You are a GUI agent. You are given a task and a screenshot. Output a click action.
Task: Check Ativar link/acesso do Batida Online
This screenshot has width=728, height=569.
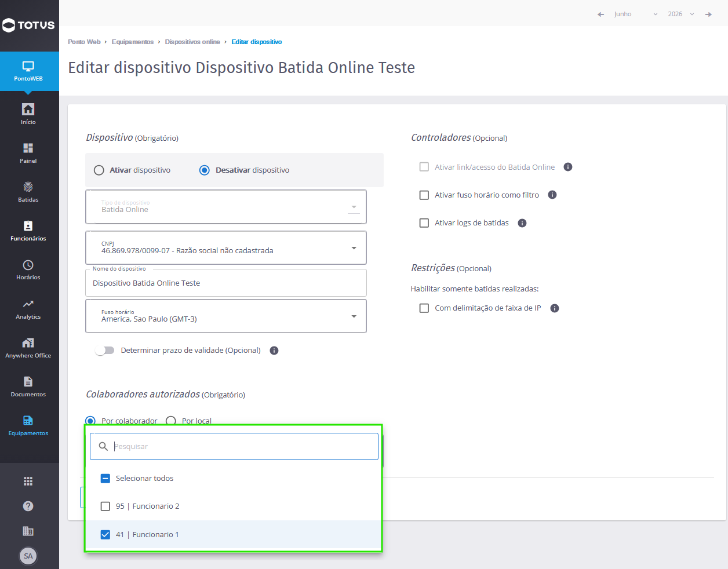coord(424,167)
